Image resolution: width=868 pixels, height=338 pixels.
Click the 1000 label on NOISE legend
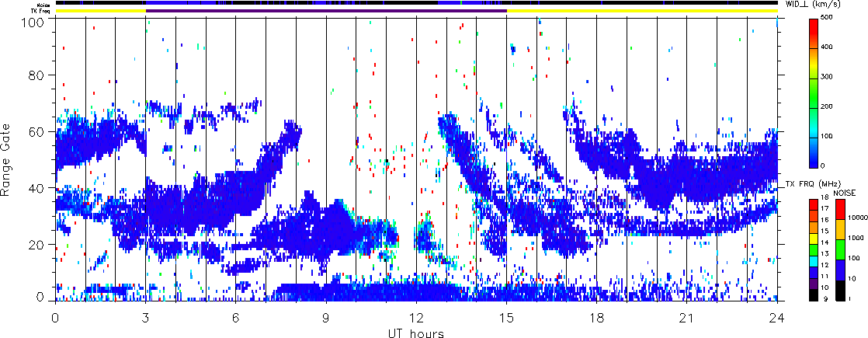[x=856, y=238]
